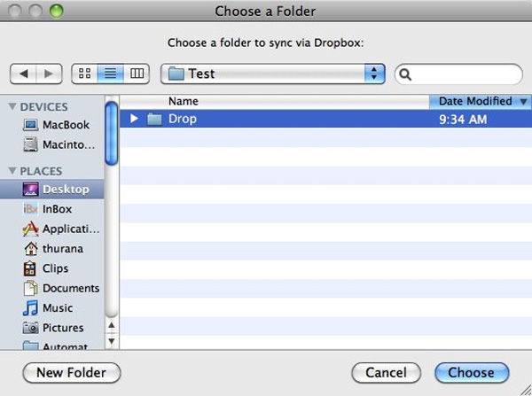Switch to icon view
532x396 pixels.
pyautogui.click(x=84, y=74)
